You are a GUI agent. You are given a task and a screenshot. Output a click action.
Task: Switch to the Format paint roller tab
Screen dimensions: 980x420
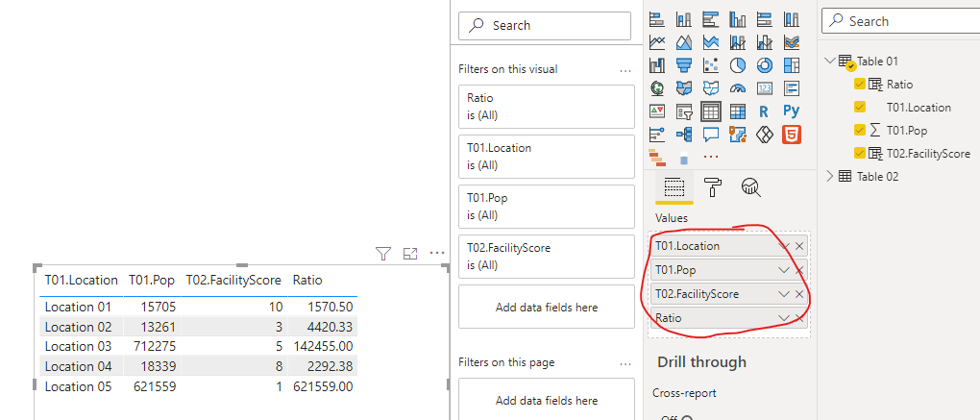pyautogui.click(x=712, y=186)
